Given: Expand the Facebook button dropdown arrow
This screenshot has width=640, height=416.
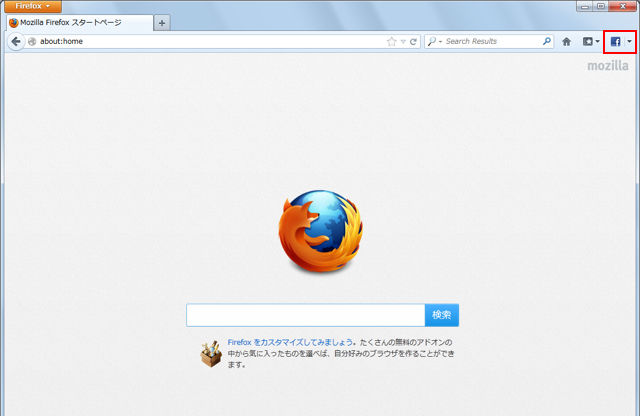Looking at the screenshot, I should point(629,41).
